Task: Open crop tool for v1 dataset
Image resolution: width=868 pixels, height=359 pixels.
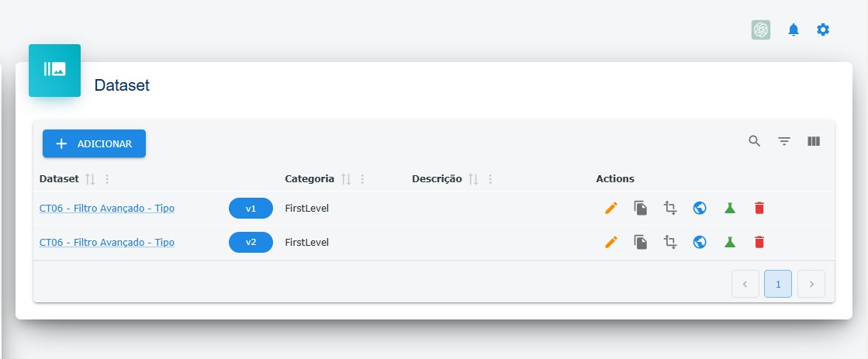Action: pos(670,208)
